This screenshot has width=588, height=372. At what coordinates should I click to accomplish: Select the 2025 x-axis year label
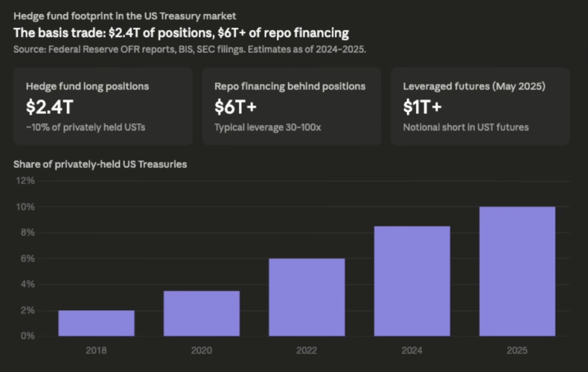[517, 350]
